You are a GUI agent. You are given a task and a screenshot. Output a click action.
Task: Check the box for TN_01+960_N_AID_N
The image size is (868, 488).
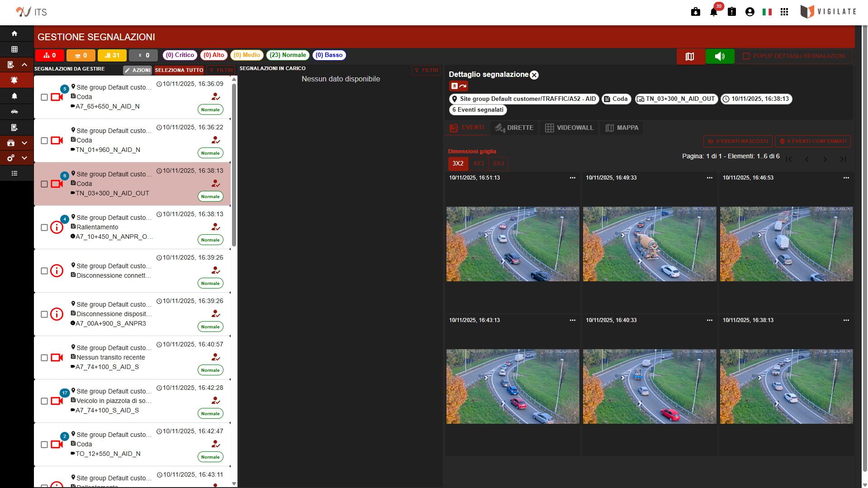[44, 141]
